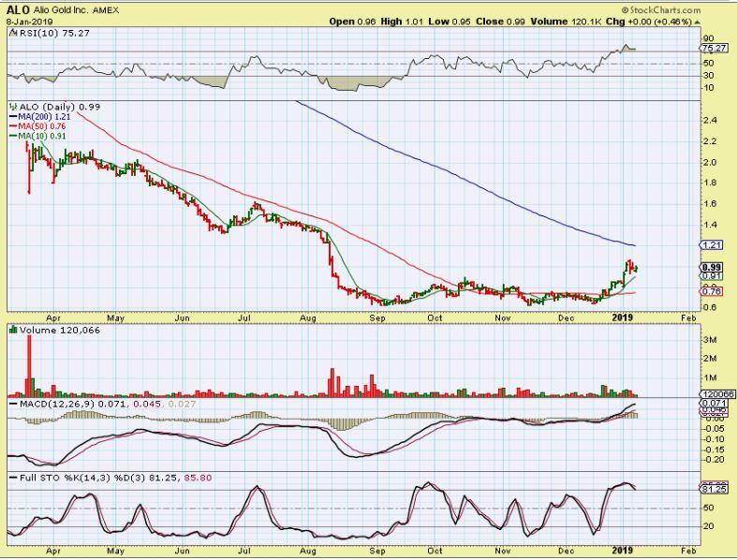Click the MACD(12,26,9) indicator label
This screenshot has height=560, width=737.
click(x=57, y=404)
